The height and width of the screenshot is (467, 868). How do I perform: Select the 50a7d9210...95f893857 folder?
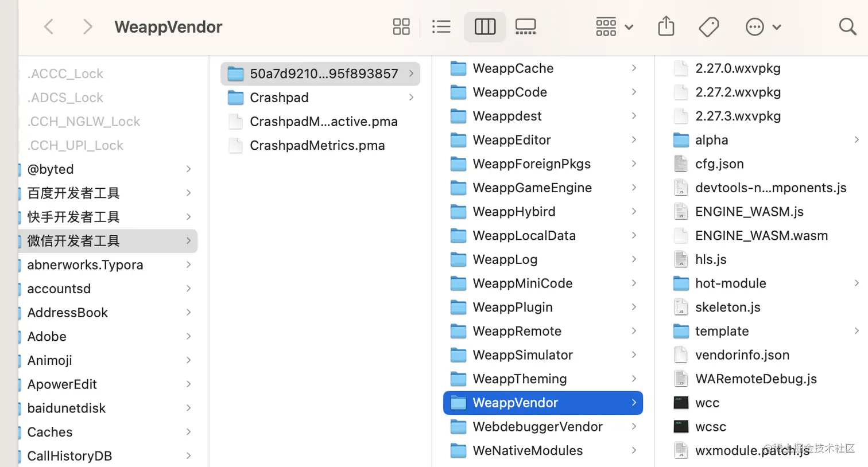point(320,73)
